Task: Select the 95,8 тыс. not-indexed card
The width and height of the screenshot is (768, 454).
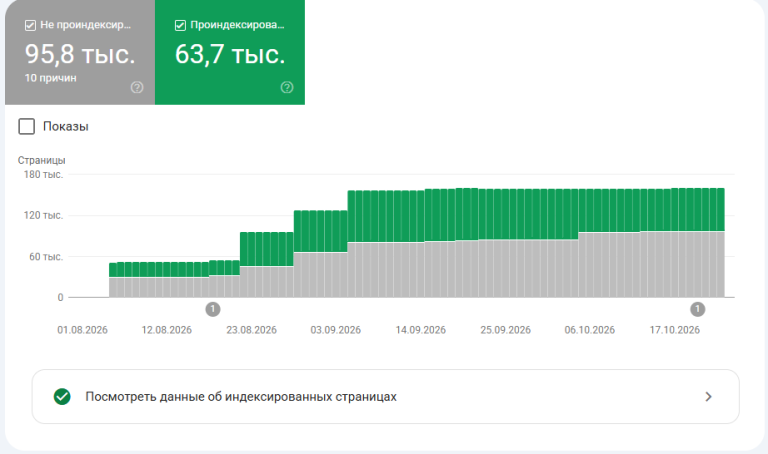Action: point(80,52)
